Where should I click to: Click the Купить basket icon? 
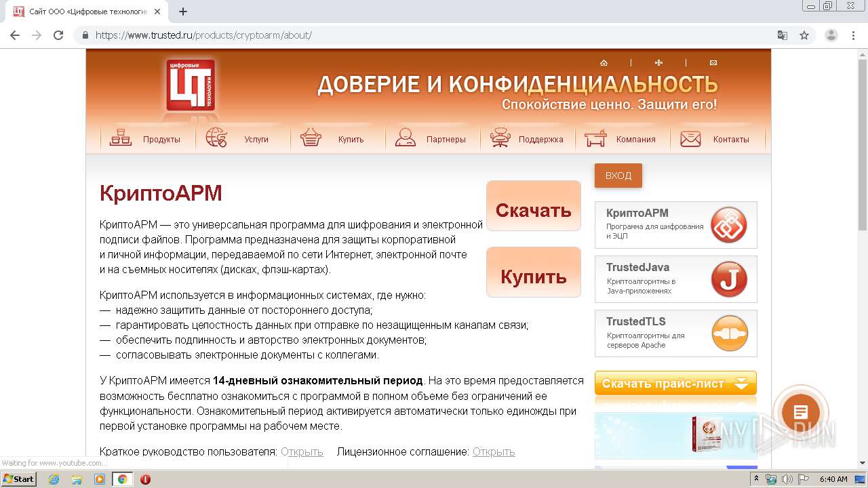(311, 138)
